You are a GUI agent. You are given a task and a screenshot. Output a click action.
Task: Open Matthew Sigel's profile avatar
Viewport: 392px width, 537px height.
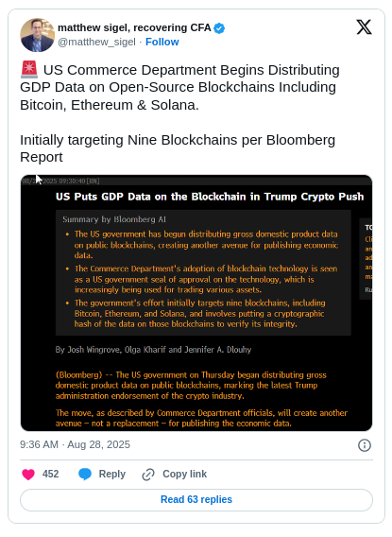click(37, 35)
